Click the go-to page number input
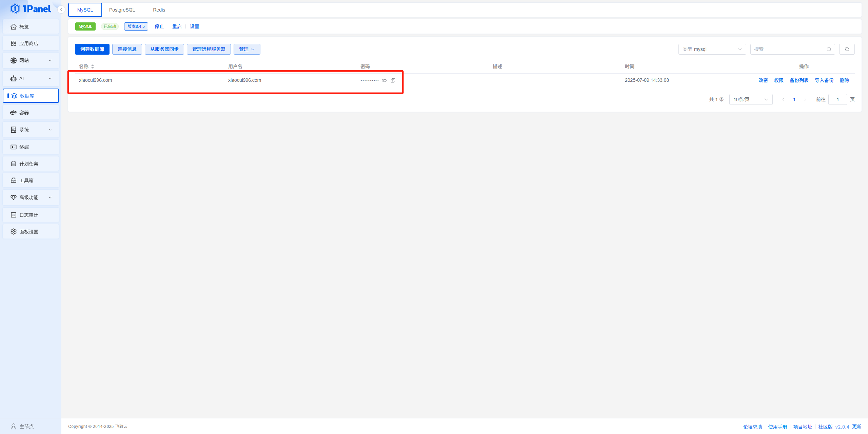The height and width of the screenshot is (434, 868). click(x=837, y=99)
